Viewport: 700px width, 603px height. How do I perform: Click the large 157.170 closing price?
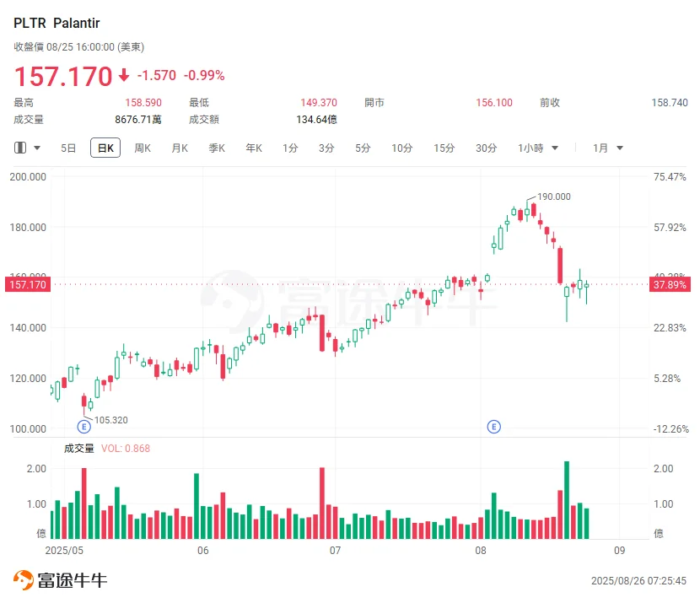(63, 76)
